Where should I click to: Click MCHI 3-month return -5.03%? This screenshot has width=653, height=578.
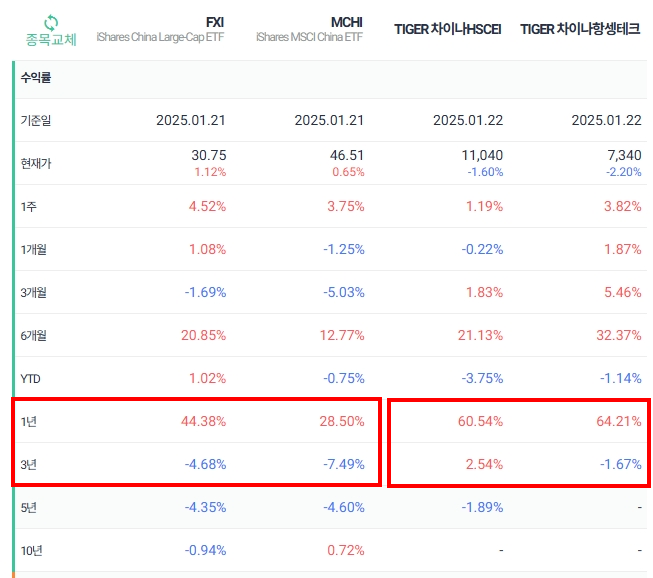click(x=344, y=292)
